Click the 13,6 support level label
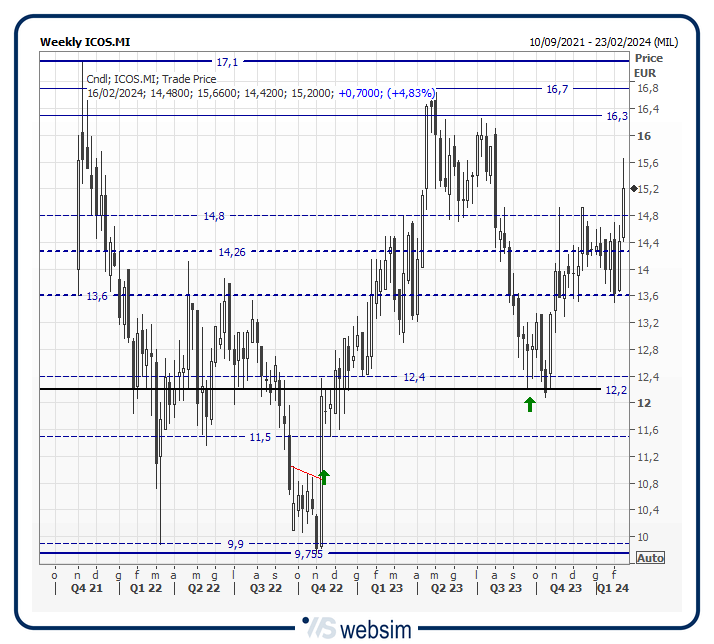This screenshot has width=714, height=644. (97, 296)
